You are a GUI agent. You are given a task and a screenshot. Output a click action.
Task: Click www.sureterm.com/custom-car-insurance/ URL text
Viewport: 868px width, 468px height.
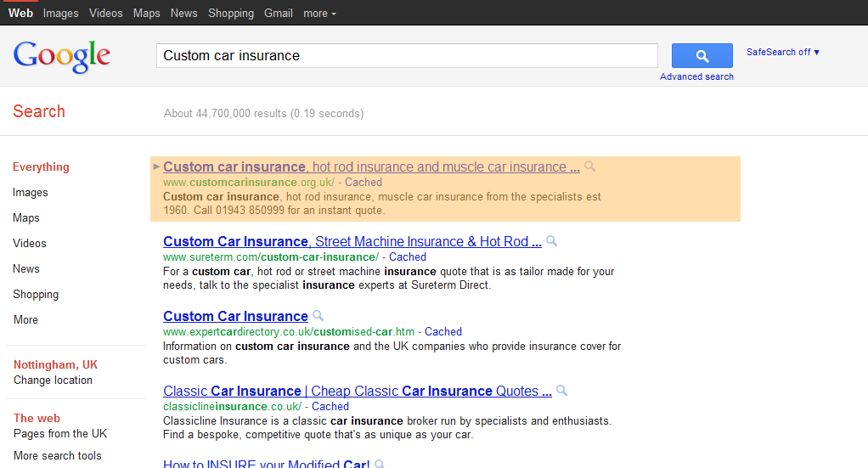pyautogui.click(x=271, y=257)
